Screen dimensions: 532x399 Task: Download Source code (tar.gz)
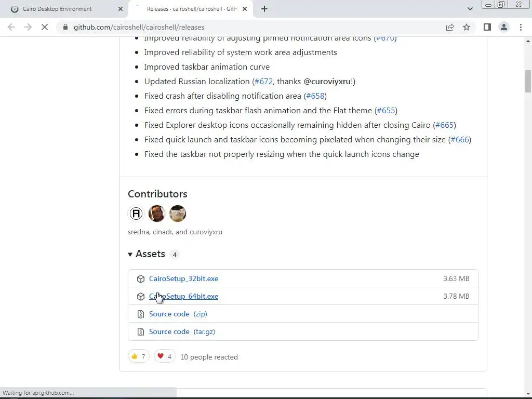(x=182, y=331)
